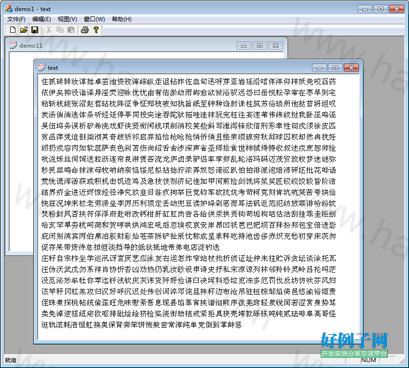Open the 窗口(W) menu
The width and height of the screenshot is (409, 368).
tap(94, 19)
